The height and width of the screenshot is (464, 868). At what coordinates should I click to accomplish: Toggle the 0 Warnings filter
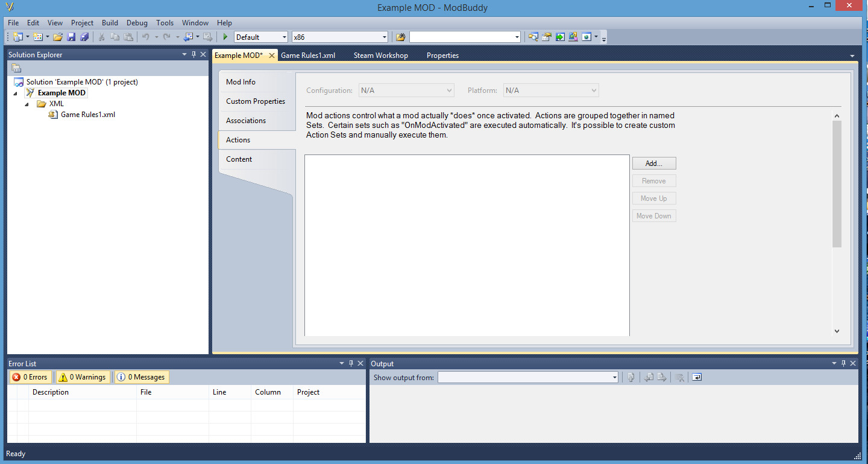point(83,377)
